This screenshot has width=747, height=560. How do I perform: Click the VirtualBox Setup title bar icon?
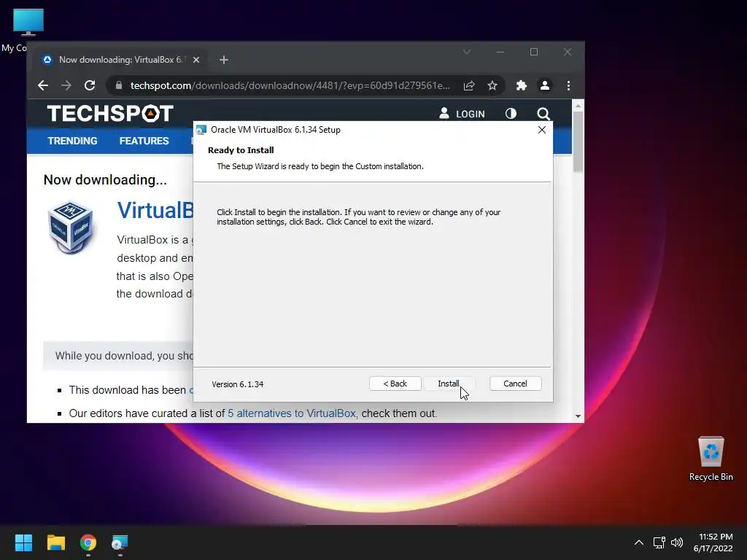click(x=201, y=130)
